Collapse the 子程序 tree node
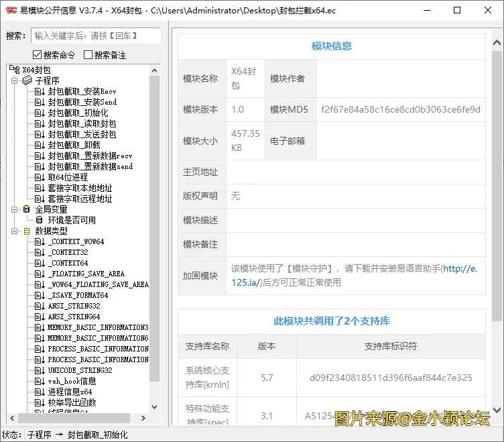The width and height of the screenshot is (504, 442). click(x=14, y=80)
